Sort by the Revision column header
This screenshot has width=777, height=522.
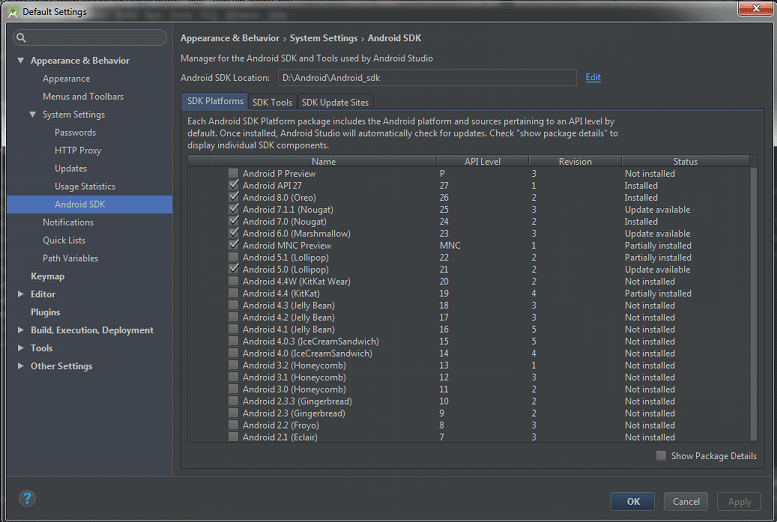pyautogui.click(x=575, y=161)
